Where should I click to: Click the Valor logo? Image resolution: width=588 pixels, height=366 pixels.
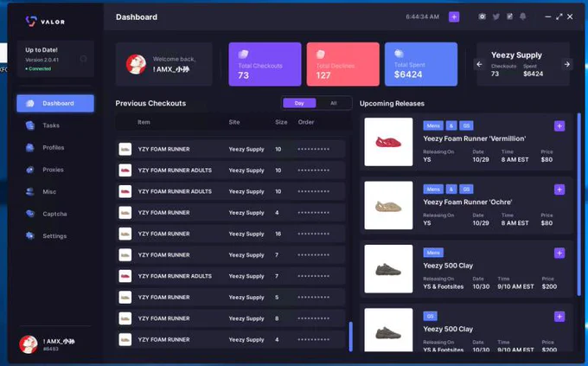tap(45, 22)
